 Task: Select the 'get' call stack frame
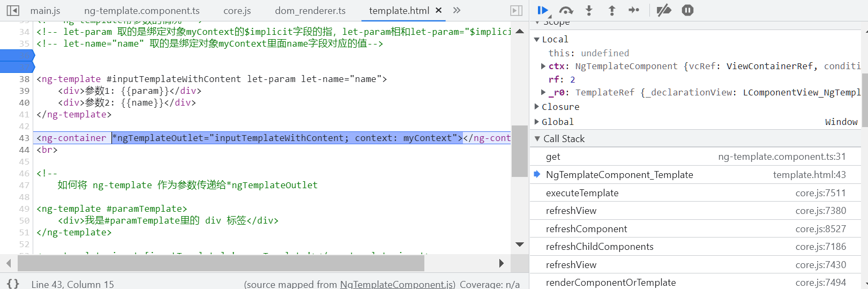[695, 157]
